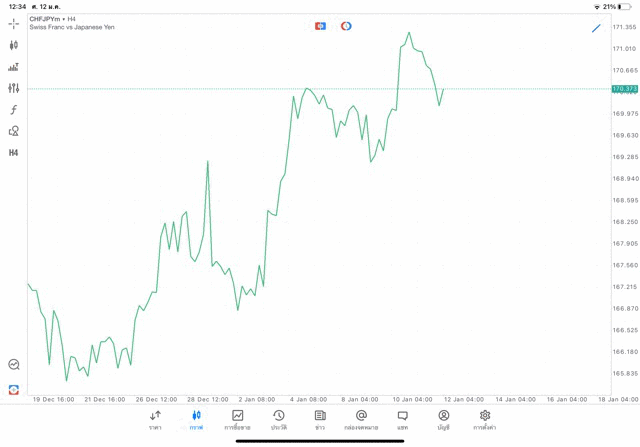Open the History (ประวัติ) tab
The image size is (640, 447).
[x=279, y=419]
